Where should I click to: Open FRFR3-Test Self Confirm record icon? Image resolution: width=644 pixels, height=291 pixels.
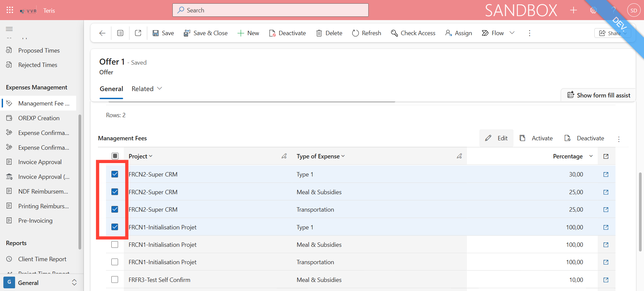(x=606, y=280)
